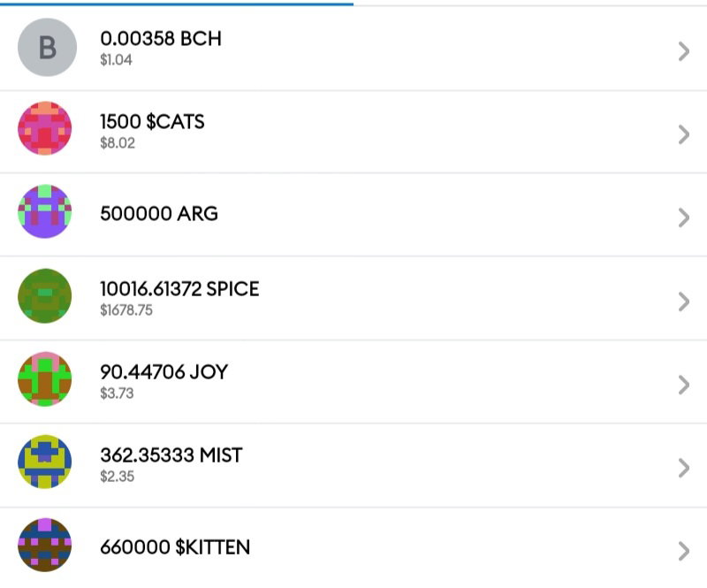
Task: Click the brown $KITTEN token icon
Action: 45,545
